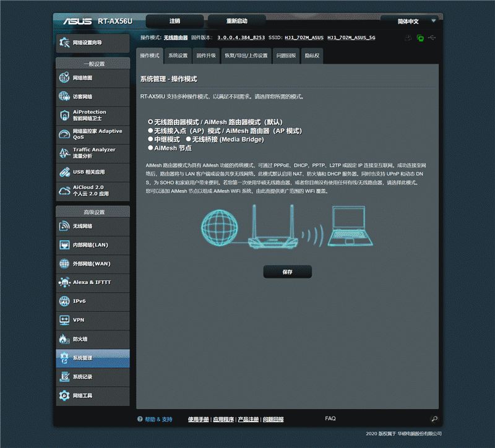Image resolution: width=495 pixels, height=448 pixels.
Task: Select 无线接入点 (AP) 模式 radio button
Action: tap(150, 131)
